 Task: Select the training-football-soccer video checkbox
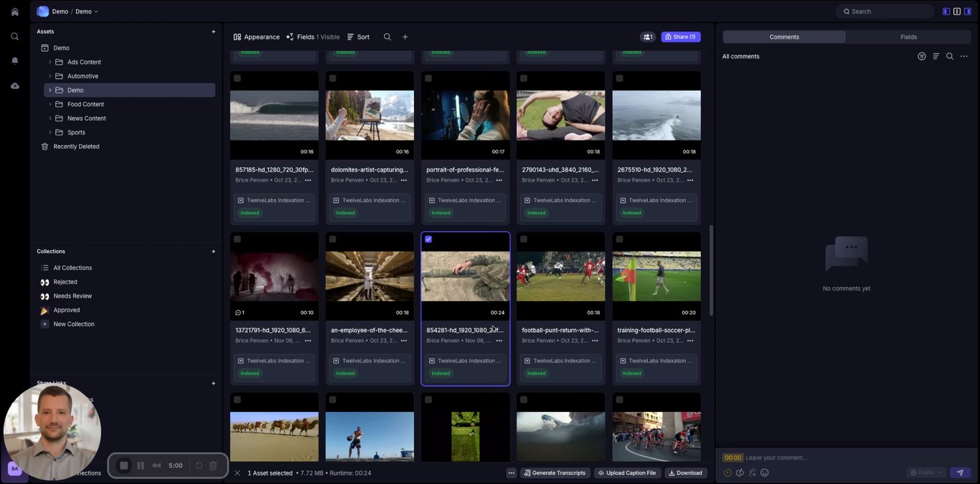(619, 239)
